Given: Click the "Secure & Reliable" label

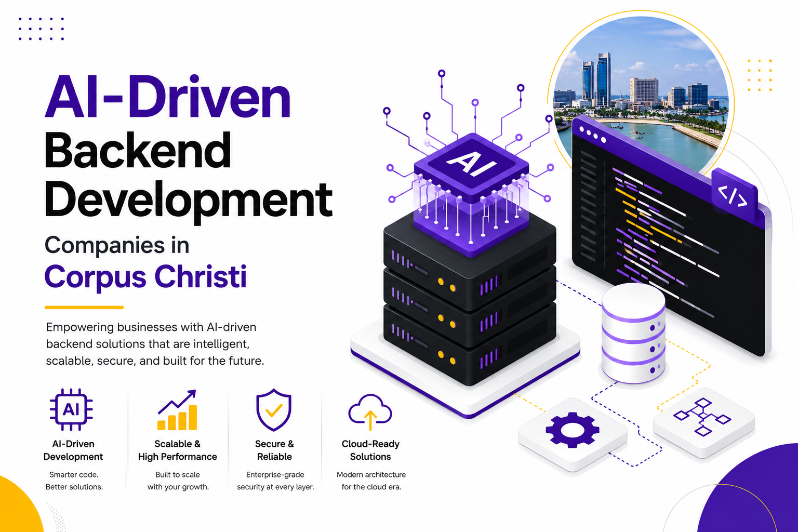Looking at the screenshot, I should click(274, 450).
